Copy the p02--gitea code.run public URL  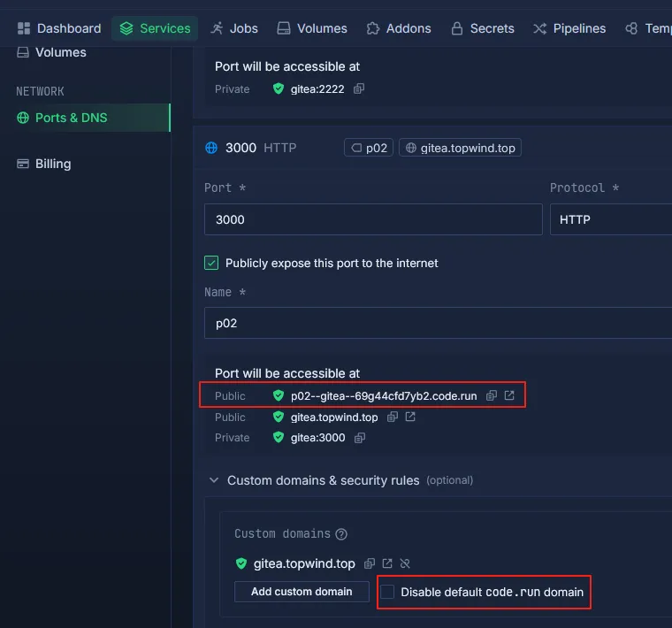pyautogui.click(x=491, y=395)
